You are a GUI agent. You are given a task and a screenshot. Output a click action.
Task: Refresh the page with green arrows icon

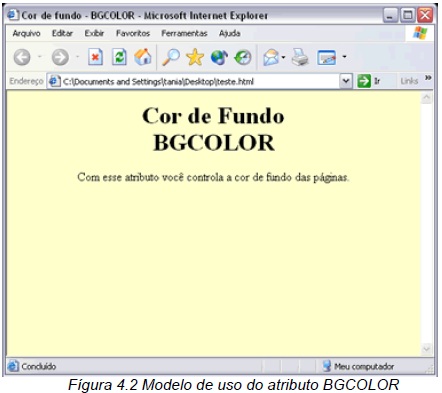119,57
